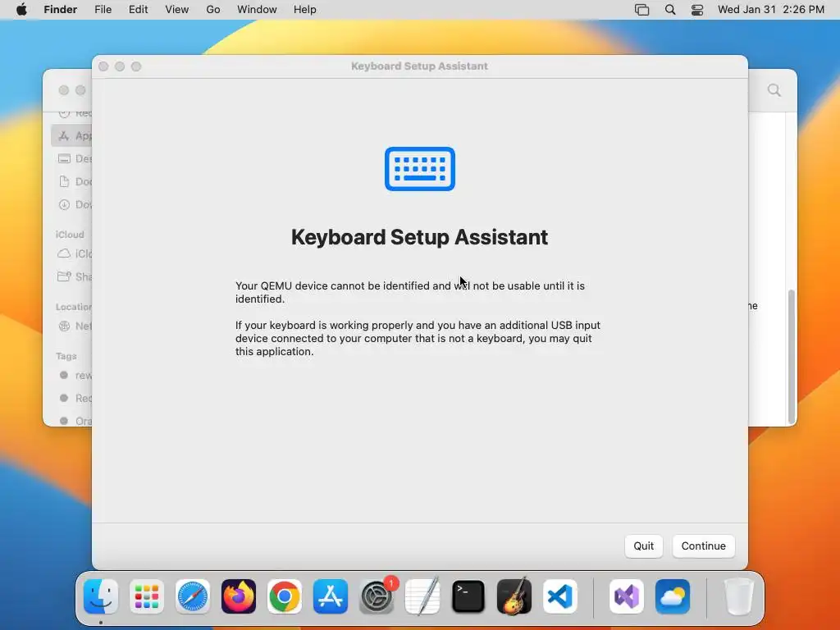Click the blue keyboard icon
Viewport: 840px width, 630px height.
(420, 169)
